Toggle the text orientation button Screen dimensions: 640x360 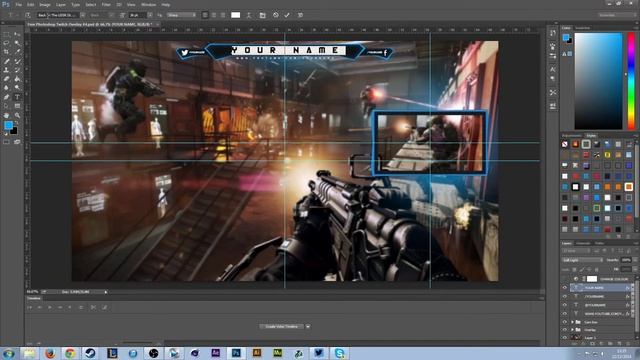[28, 15]
